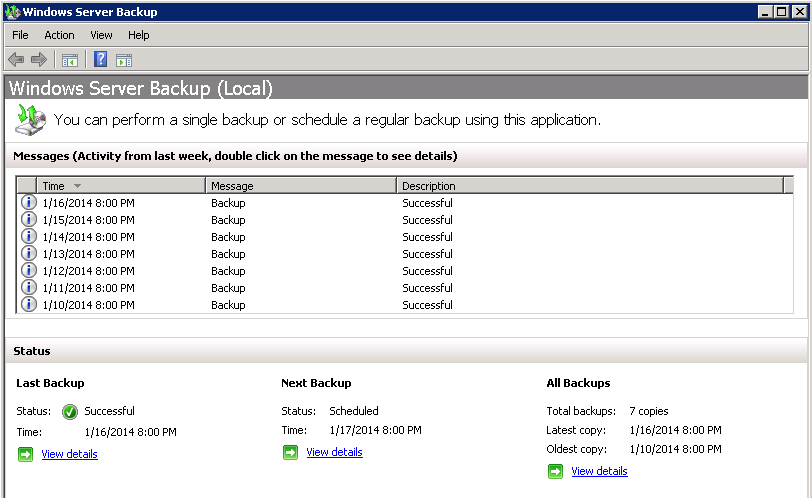Screen dimensions: 812x498
Task: Click the info icon for the 1/14/2014 backup
Action: pyautogui.click(x=28, y=237)
